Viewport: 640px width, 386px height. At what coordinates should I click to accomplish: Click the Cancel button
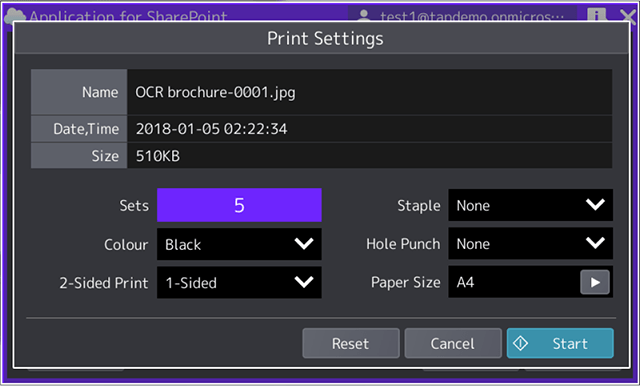[x=453, y=343]
